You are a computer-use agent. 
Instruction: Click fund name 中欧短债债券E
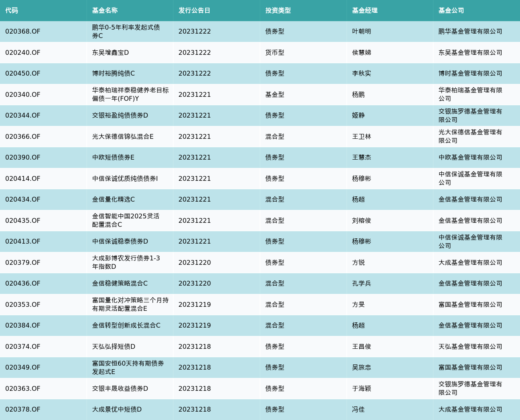(x=113, y=158)
